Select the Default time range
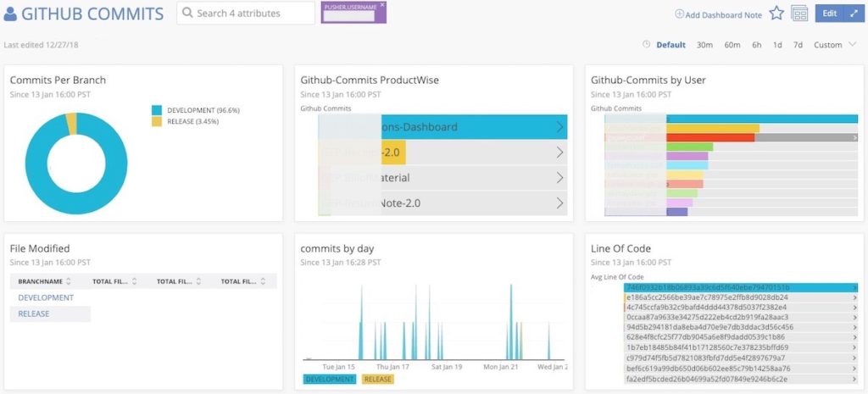 pyautogui.click(x=671, y=45)
